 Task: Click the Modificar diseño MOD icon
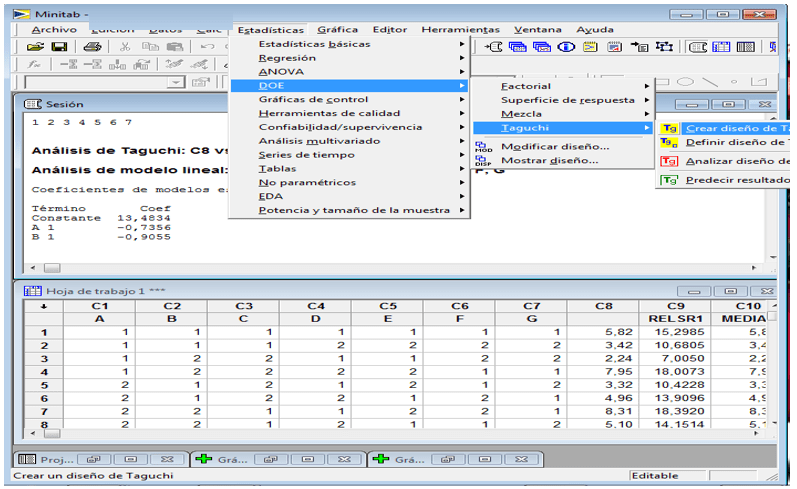click(483, 147)
